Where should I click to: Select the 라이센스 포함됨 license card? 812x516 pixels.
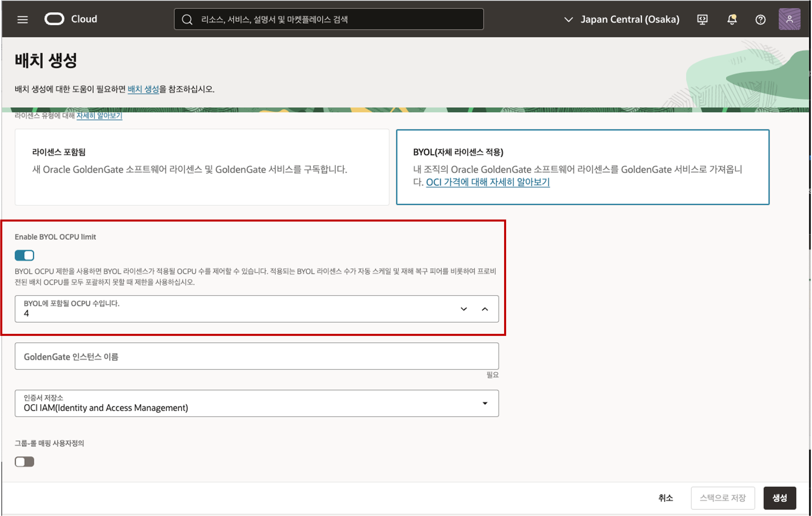coord(202,167)
